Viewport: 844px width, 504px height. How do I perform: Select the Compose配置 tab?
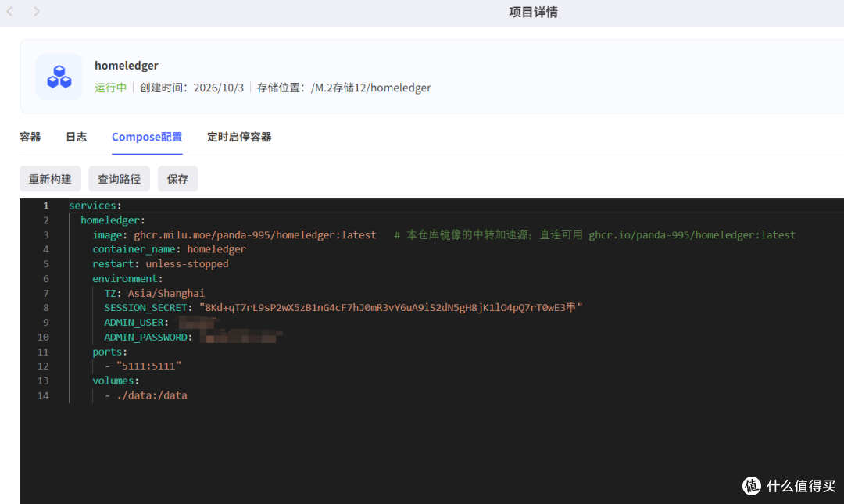click(x=147, y=137)
